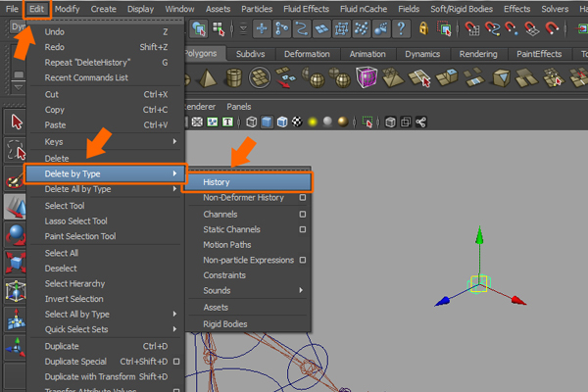Click the lock selection padlock icon
The height and width of the screenshot is (392, 588).
click(423, 28)
